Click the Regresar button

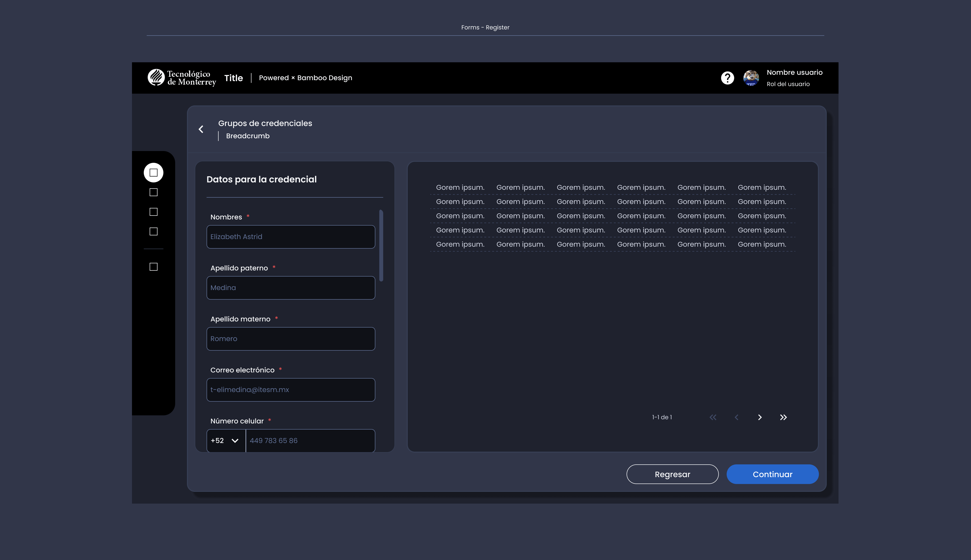point(672,474)
